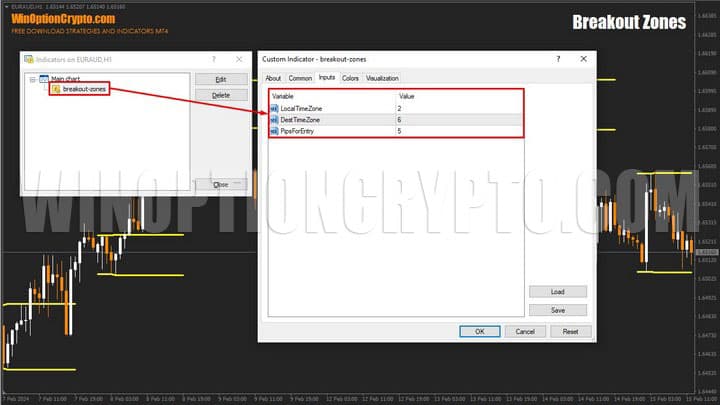This screenshot has width=720, height=405.
Task: Open the Visualization tab
Action: pyautogui.click(x=382, y=78)
